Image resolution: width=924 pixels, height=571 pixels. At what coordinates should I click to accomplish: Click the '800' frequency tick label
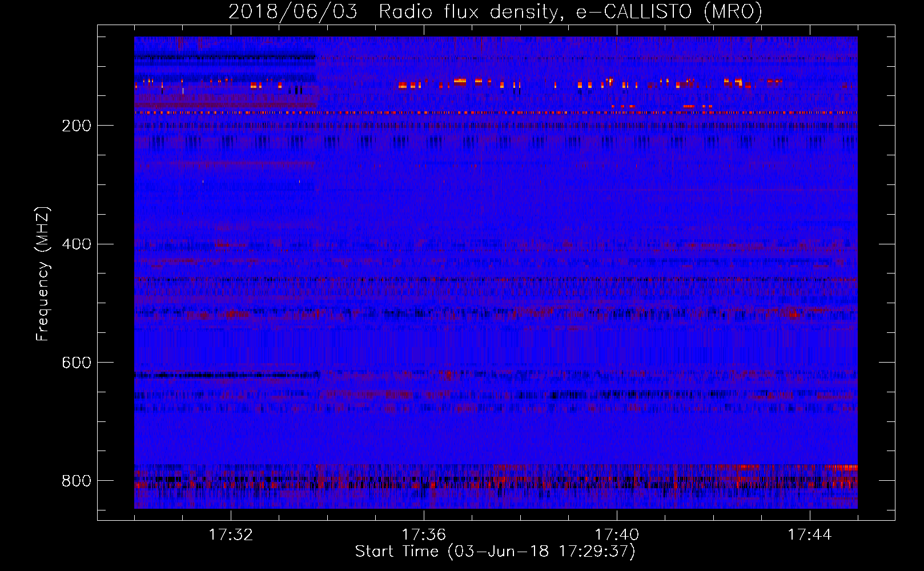77,481
